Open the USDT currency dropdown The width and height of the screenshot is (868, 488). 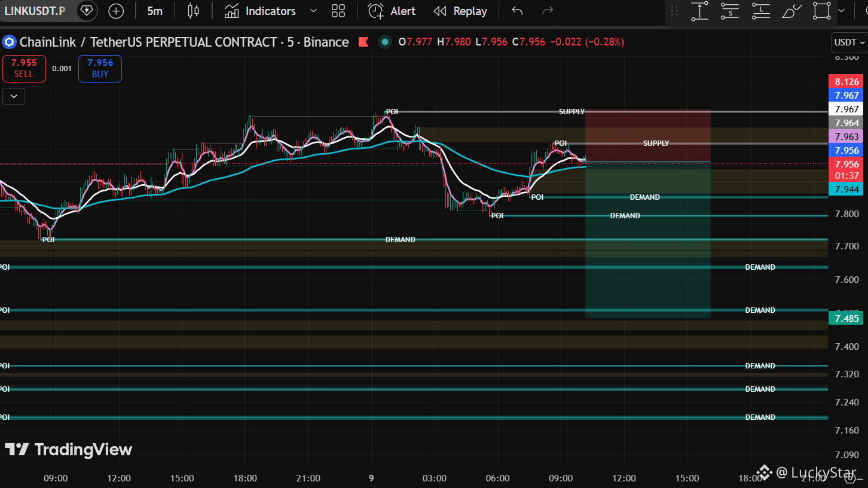pyautogui.click(x=849, y=42)
